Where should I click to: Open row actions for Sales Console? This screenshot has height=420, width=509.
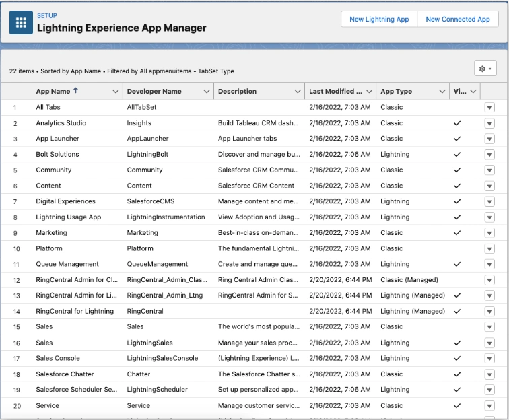click(x=489, y=358)
